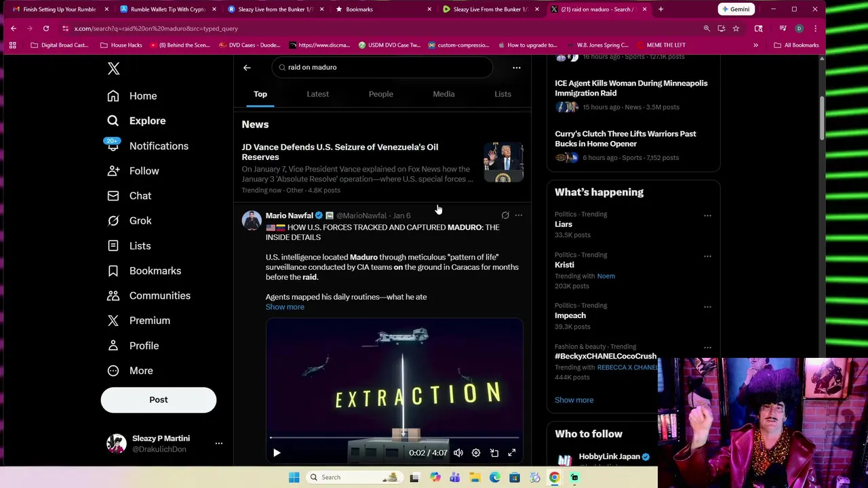The image size is (868, 488).
Task: Open Chrome from the taskbar
Action: point(554,477)
